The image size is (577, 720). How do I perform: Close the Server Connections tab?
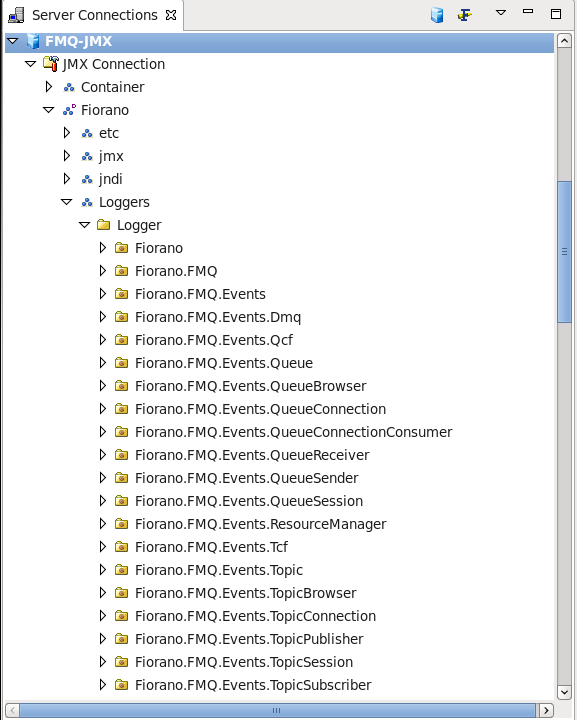[x=171, y=15]
